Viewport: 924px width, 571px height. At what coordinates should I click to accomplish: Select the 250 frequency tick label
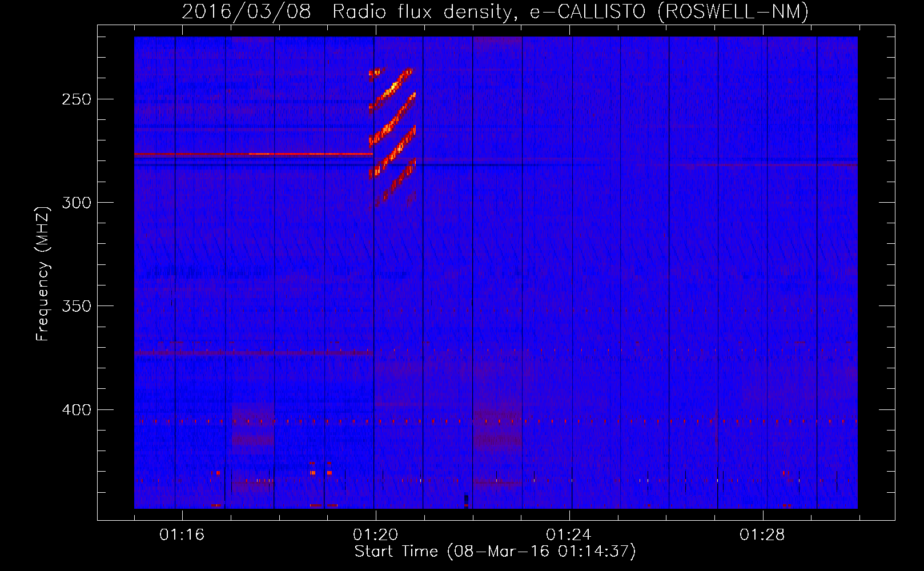point(77,99)
